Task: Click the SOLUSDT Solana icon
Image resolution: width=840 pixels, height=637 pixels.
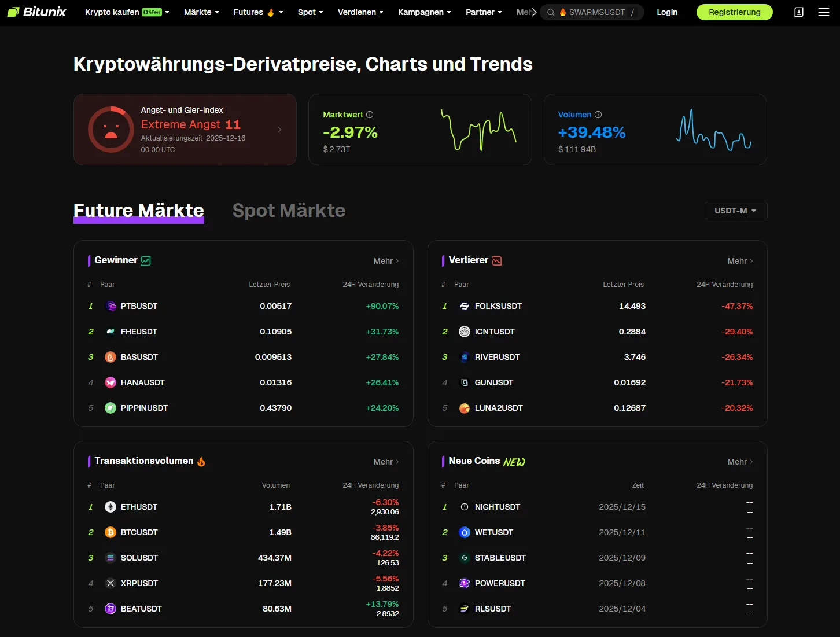Action: 110,558
